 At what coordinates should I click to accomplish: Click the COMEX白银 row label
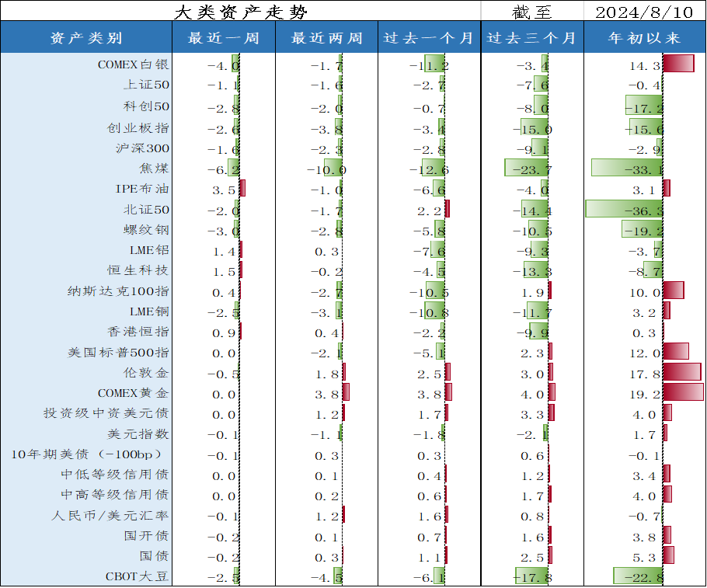pyautogui.click(x=133, y=64)
